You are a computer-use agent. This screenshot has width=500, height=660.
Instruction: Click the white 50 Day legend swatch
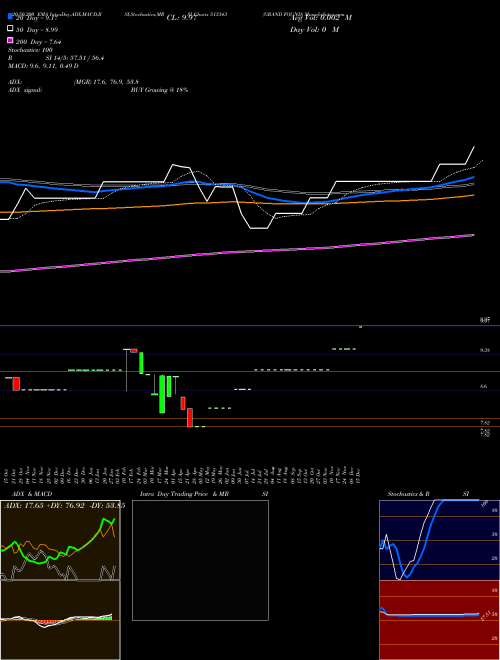[10, 29]
